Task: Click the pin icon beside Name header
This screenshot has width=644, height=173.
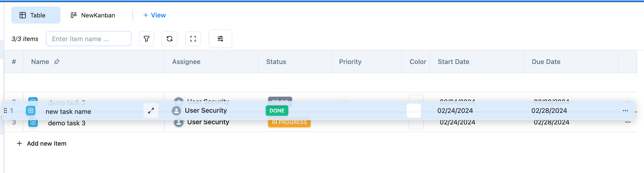Action: (x=57, y=62)
